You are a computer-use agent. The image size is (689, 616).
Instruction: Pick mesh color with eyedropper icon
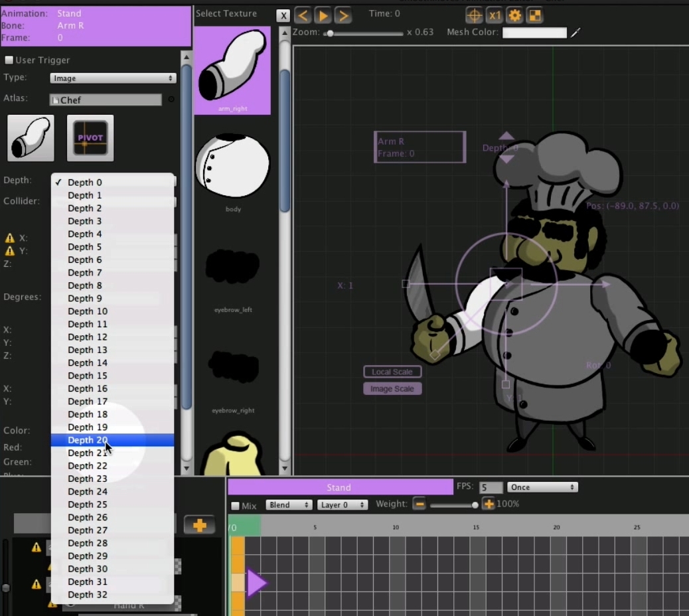pyautogui.click(x=575, y=33)
